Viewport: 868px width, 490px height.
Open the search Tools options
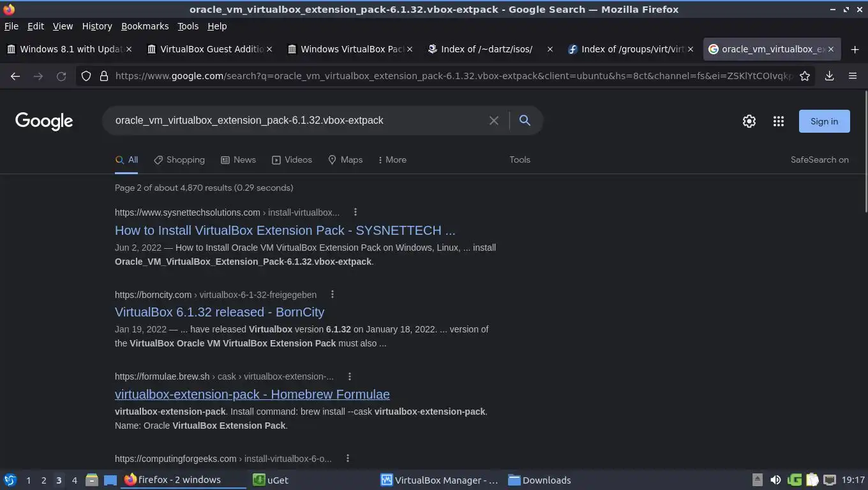click(520, 160)
